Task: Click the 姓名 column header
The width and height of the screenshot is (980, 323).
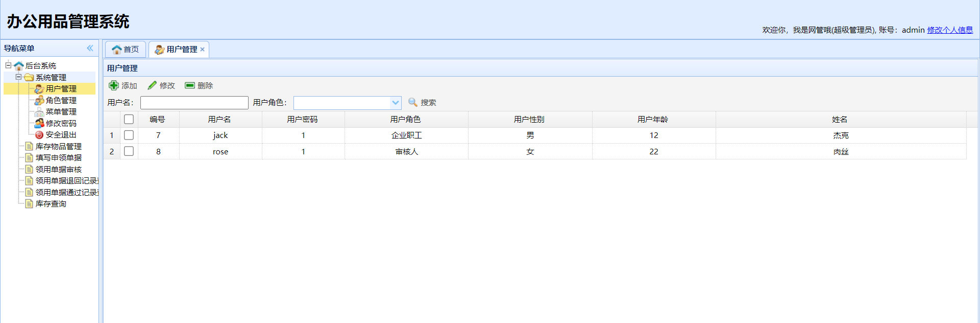Action: click(840, 119)
